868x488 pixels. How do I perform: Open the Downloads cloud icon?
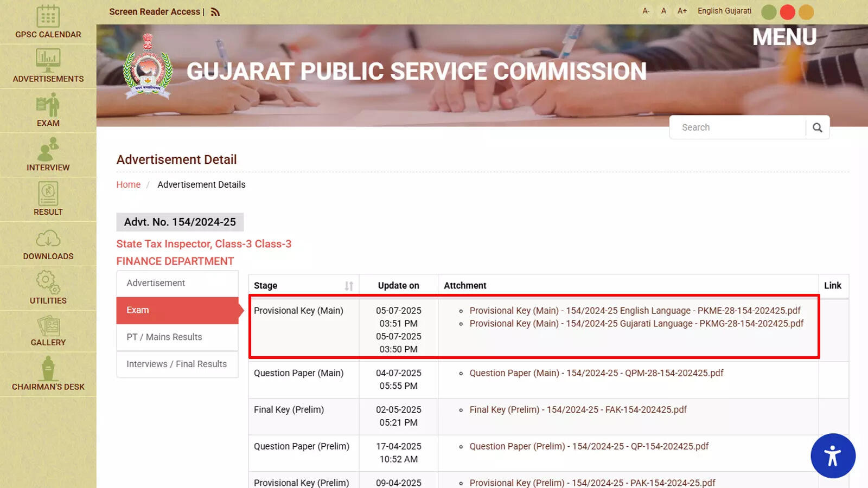coord(48,239)
